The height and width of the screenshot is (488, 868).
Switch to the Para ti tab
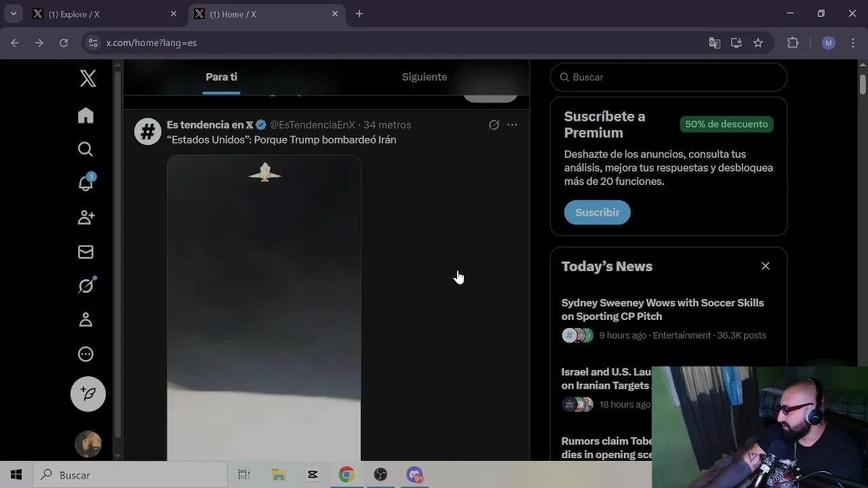221,77
